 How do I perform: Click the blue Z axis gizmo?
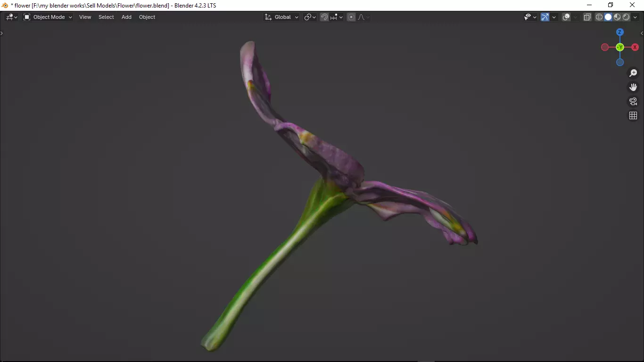[x=620, y=32]
